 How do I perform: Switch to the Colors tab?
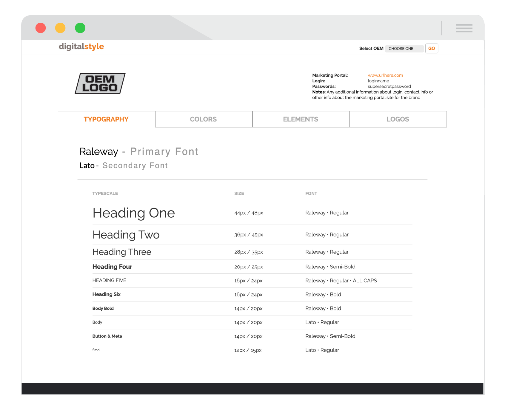[204, 119]
